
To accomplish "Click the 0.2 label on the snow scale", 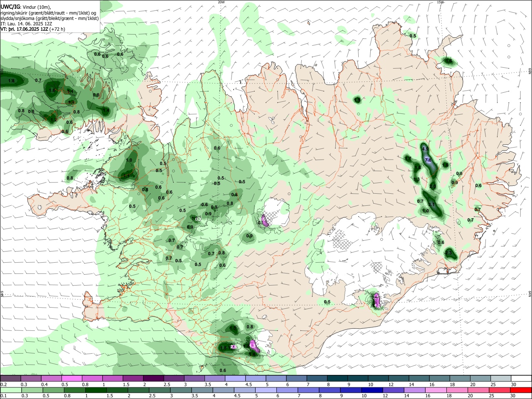I will pos(3,384).
